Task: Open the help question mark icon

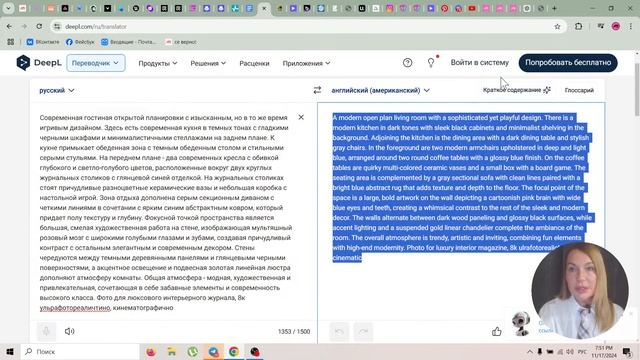Action: pos(407,62)
